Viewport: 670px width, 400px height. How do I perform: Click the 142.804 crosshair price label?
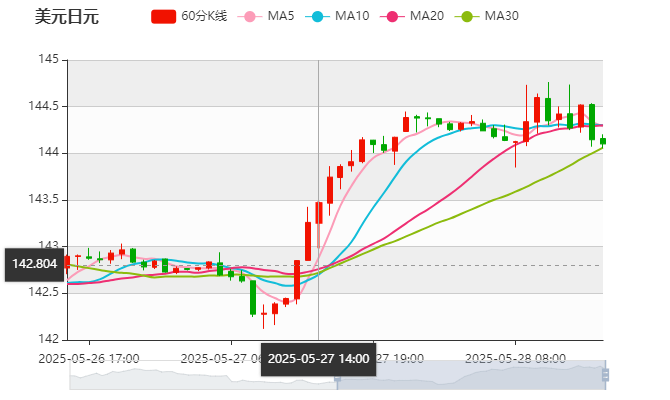pos(34,265)
